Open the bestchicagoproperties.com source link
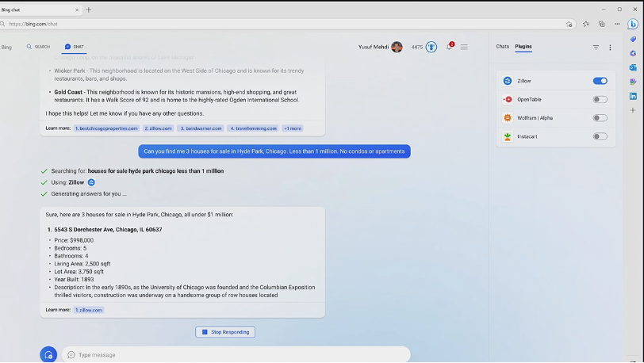Screen dimensions: 644x363 (x=106, y=128)
